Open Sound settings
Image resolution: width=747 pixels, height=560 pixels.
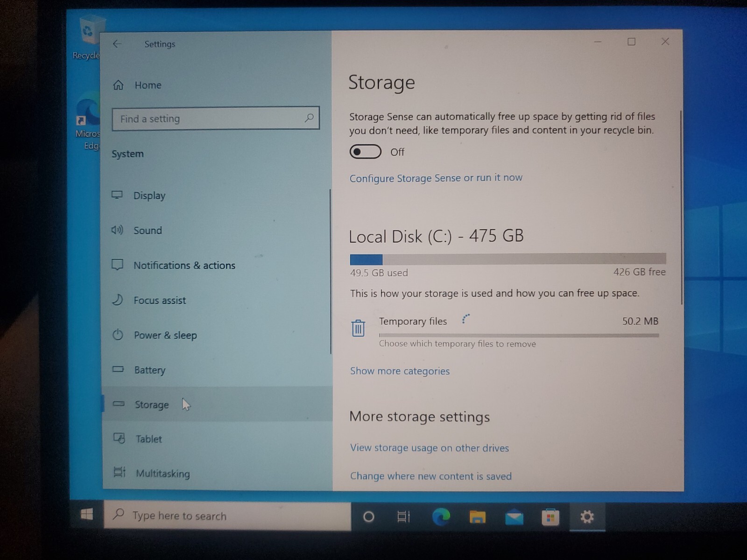216,230
